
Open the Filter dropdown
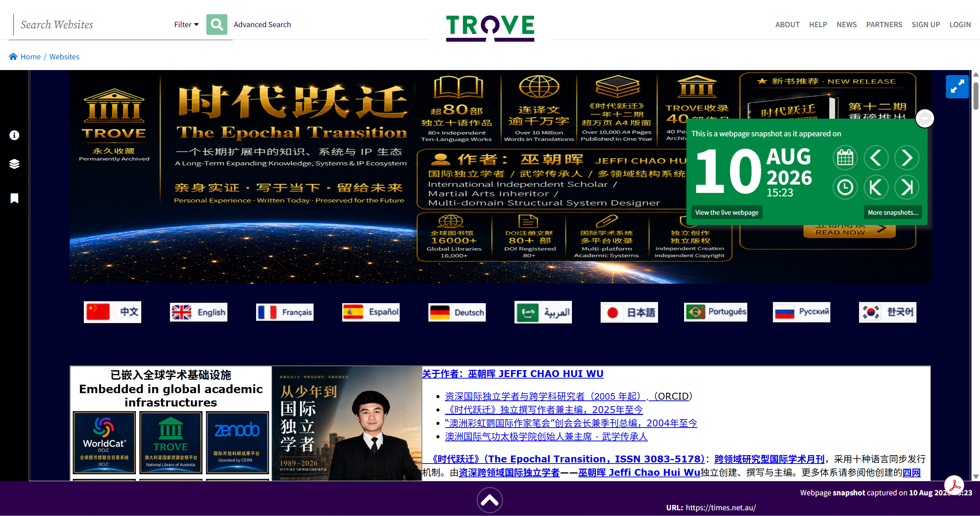pos(186,24)
